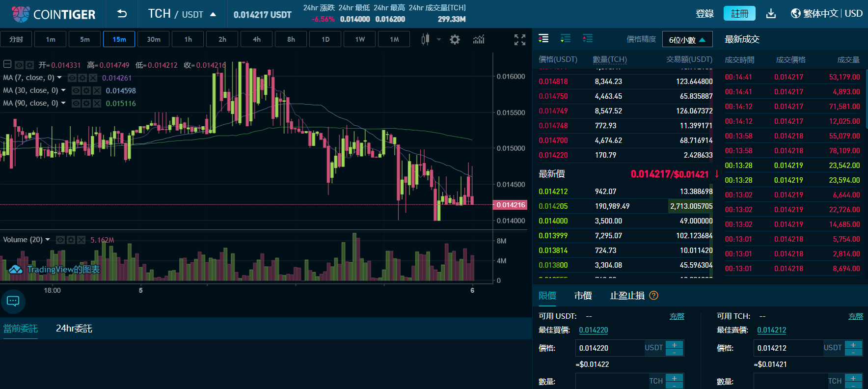Open the globe language selector
Image resolution: width=868 pixels, height=389 pixels.
click(795, 13)
